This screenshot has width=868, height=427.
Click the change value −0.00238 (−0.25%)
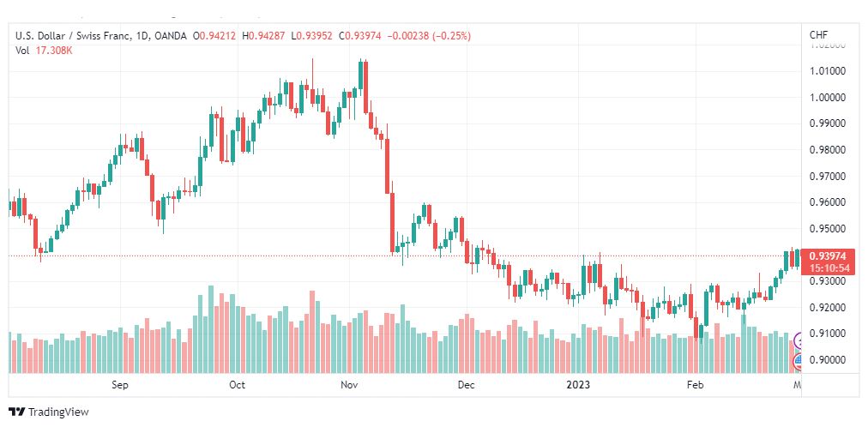(429, 36)
